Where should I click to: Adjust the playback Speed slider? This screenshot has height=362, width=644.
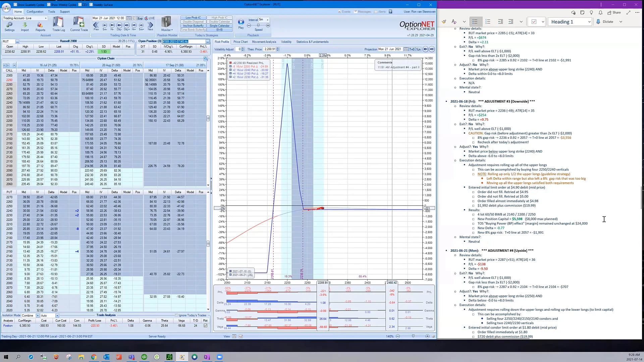click(x=258, y=25)
